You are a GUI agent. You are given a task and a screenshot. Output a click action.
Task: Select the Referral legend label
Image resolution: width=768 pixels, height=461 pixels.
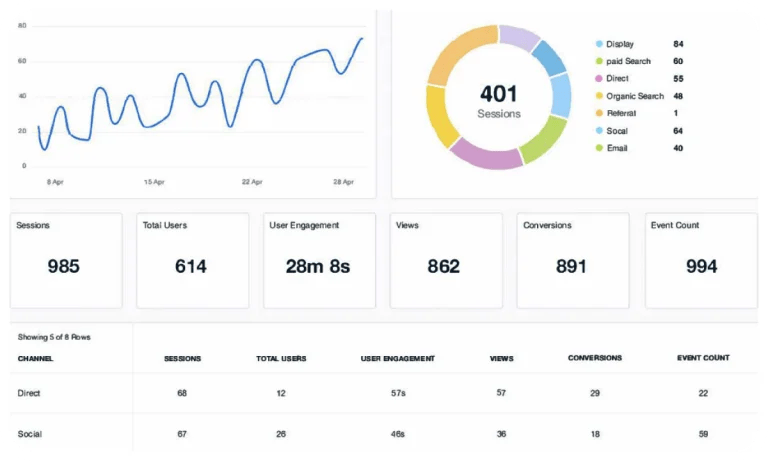tap(621, 113)
